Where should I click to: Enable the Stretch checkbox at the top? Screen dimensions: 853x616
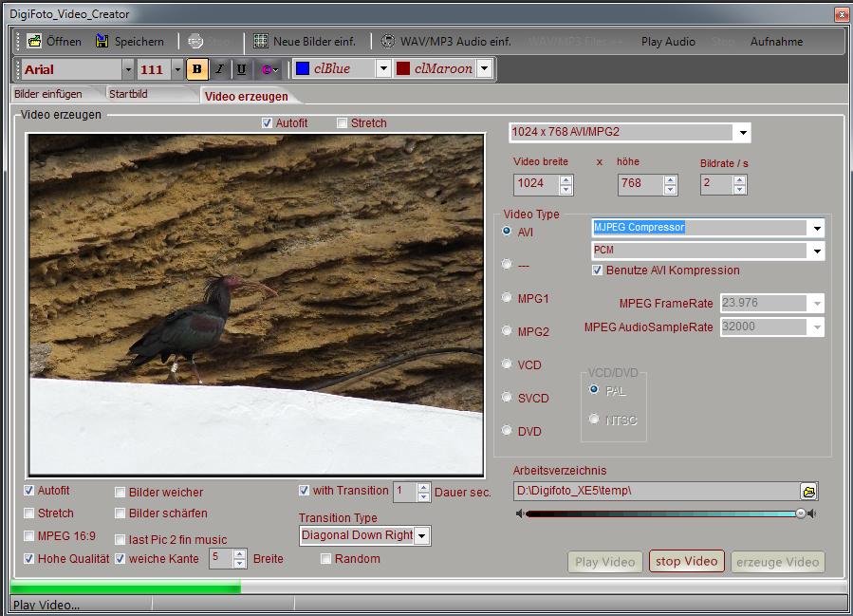click(341, 122)
